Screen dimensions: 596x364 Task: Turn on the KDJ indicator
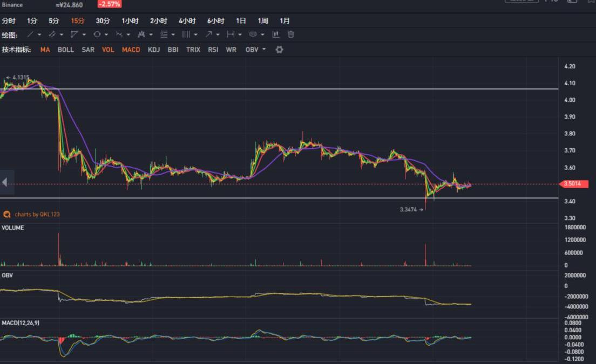[153, 50]
